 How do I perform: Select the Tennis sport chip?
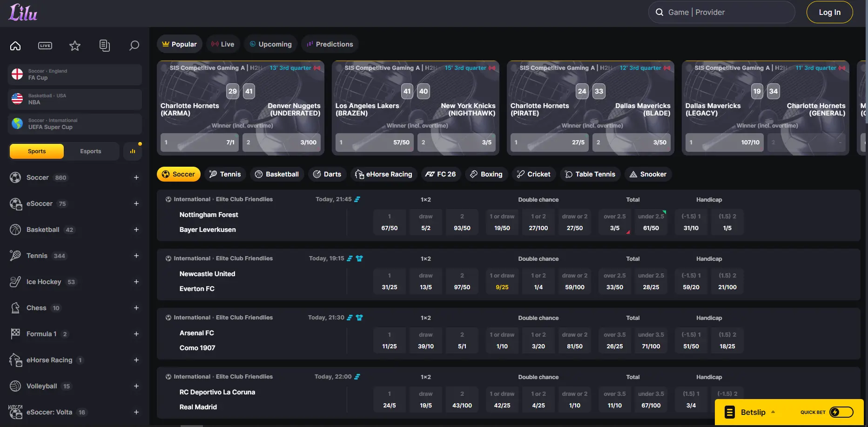225,174
